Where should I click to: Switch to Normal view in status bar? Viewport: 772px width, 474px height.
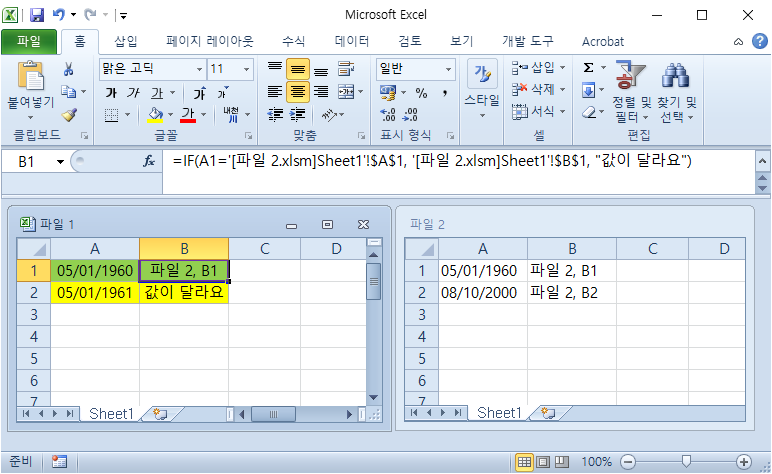pyautogui.click(x=524, y=462)
